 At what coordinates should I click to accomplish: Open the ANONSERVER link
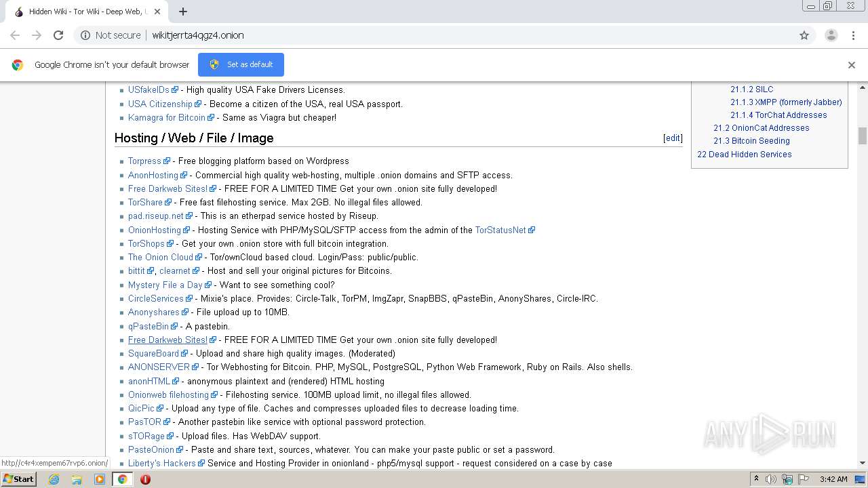(159, 367)
